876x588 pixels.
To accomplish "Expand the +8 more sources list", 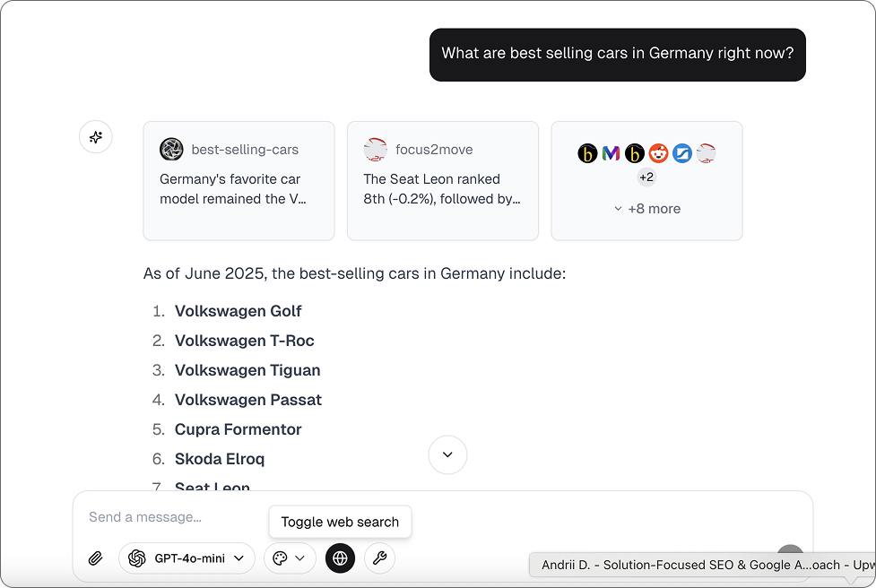I will coord(646,209).
